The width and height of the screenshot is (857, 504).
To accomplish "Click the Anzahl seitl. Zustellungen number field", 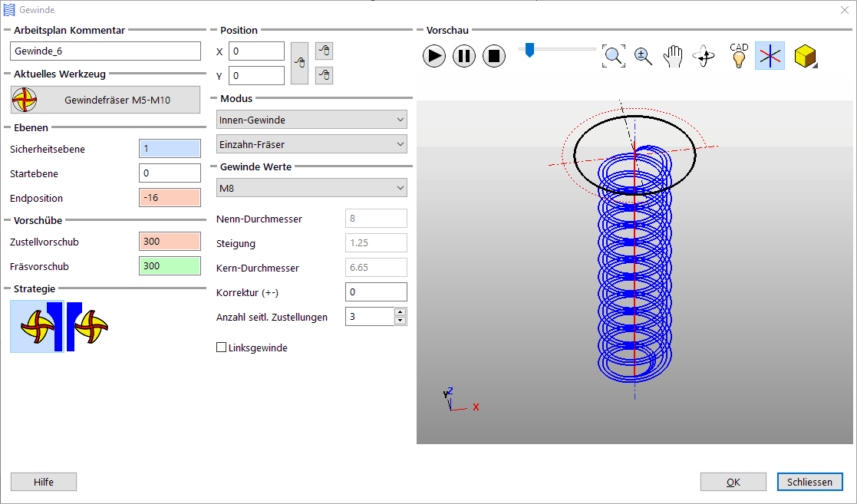I will (x=370, y=317).
